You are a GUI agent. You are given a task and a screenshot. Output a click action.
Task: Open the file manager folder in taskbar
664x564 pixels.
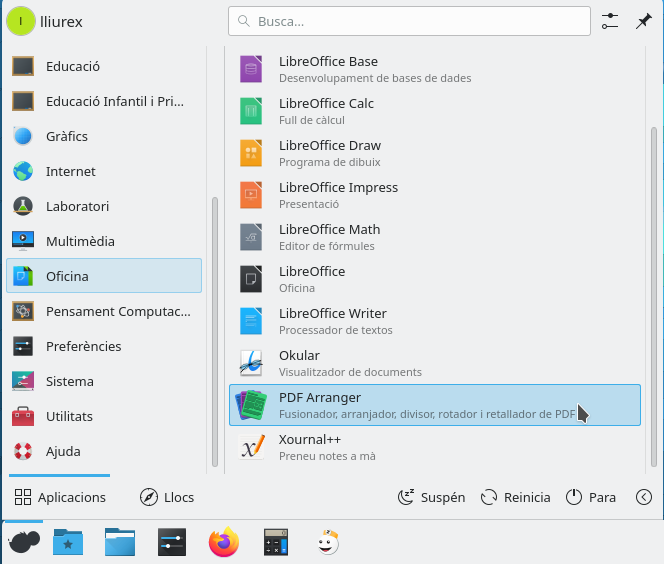click(120, 542)
